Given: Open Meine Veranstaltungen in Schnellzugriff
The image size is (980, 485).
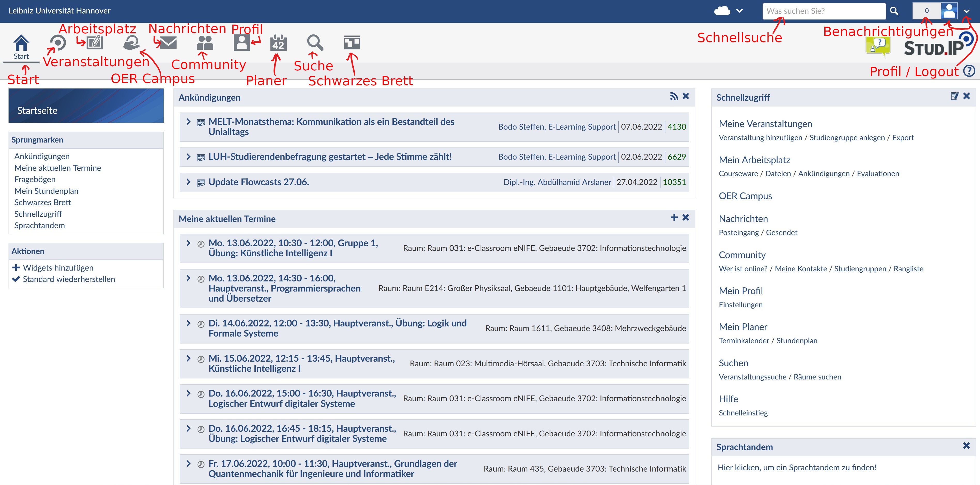Looking at the screenshot, I should click(x=765, y=124).
